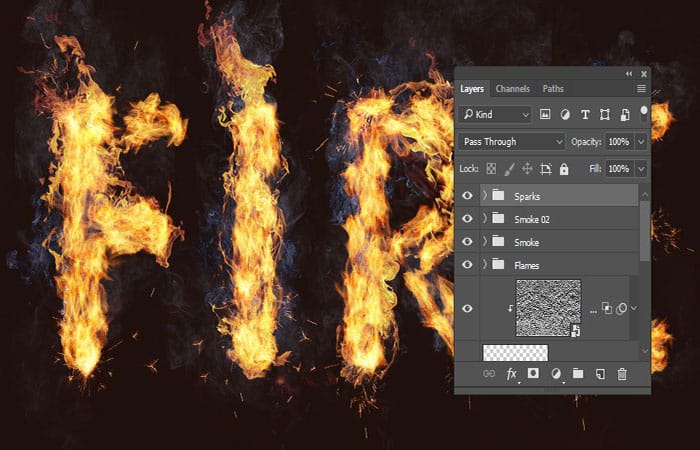Screen dimensions: 700x450
Task: Prevent auto-nesting artboard lock icon
Action: click(546, 169)
